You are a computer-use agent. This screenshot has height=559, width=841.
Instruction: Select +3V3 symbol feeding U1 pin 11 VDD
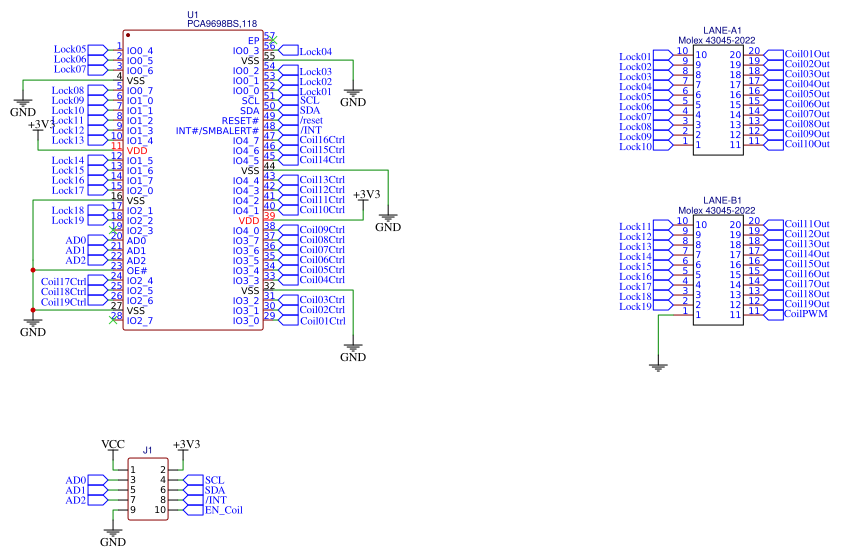[40, 124]
